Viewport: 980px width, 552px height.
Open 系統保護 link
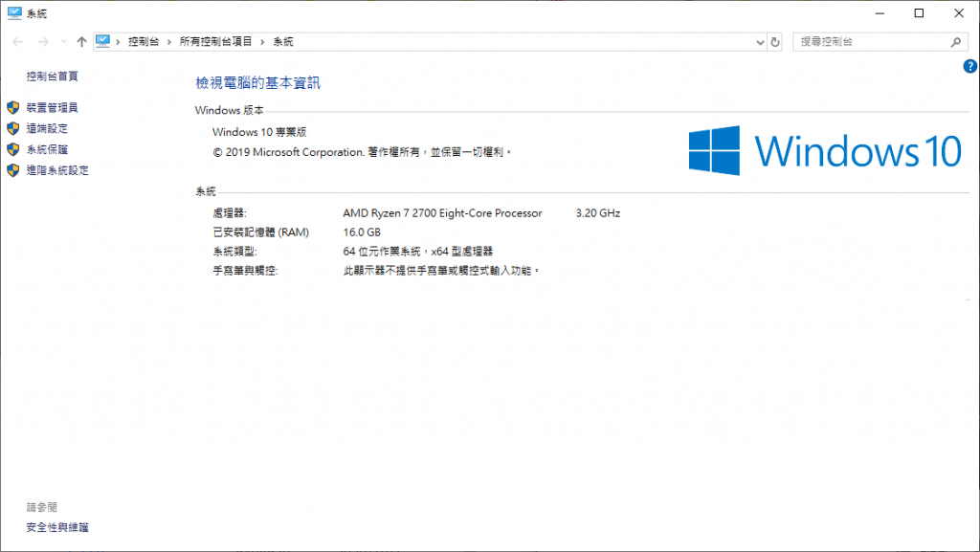tap(47, 149)
